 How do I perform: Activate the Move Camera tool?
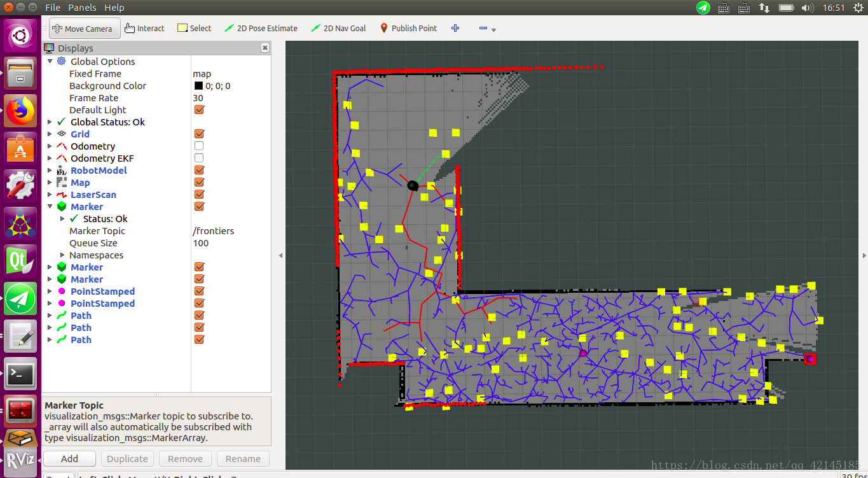[x=85, y=29]
